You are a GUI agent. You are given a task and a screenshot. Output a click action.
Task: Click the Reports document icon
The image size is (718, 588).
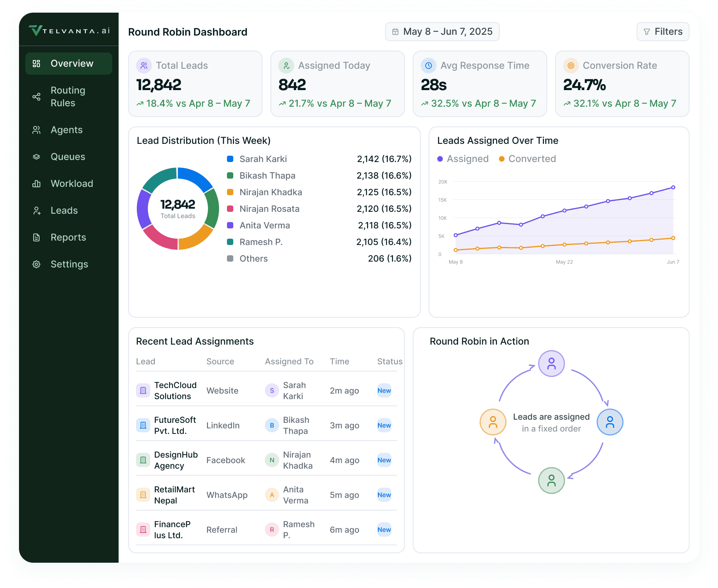[x=36, y=237]
